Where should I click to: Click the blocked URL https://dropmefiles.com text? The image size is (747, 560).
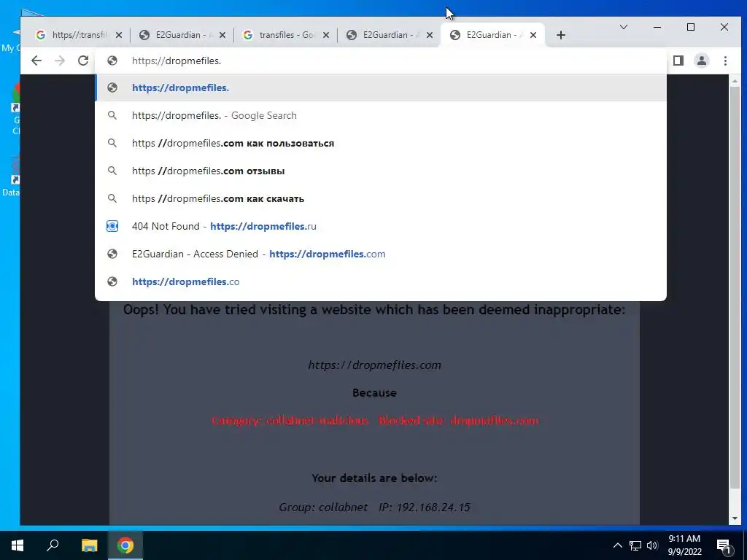click(374, 365)
